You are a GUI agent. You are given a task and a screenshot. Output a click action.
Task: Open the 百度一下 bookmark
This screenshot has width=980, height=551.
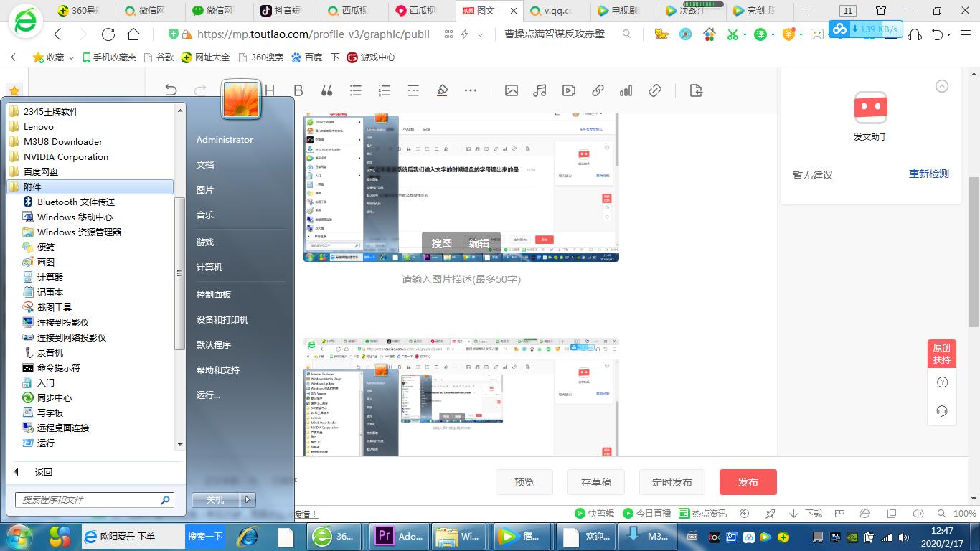[315, 57]
